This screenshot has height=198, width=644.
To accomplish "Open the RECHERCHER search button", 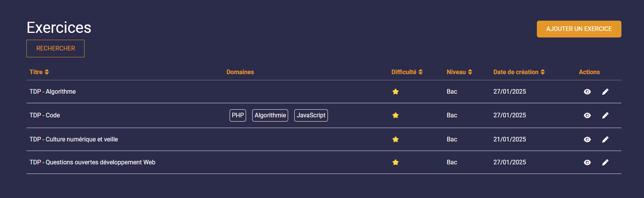I will click(55, 49).
